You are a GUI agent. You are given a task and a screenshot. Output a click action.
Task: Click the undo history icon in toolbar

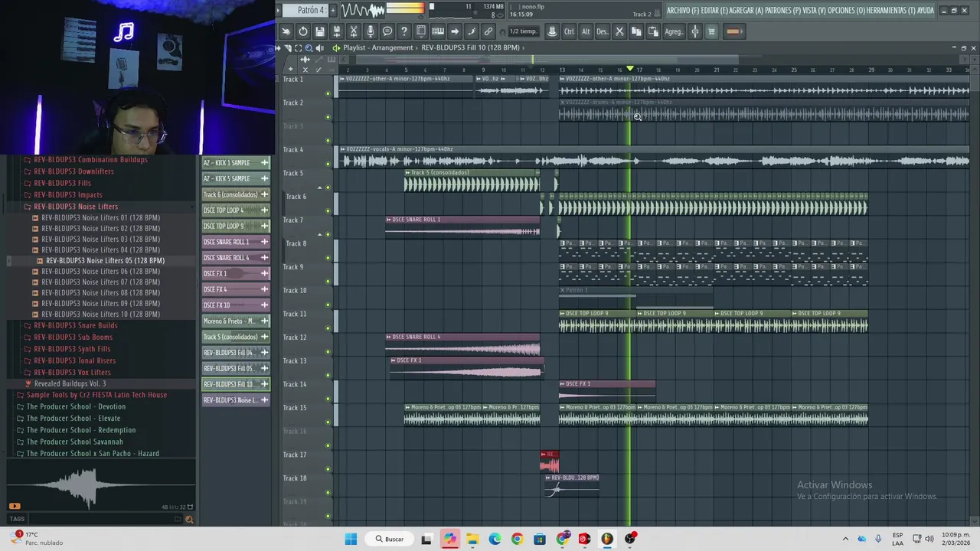click(303, 31)
